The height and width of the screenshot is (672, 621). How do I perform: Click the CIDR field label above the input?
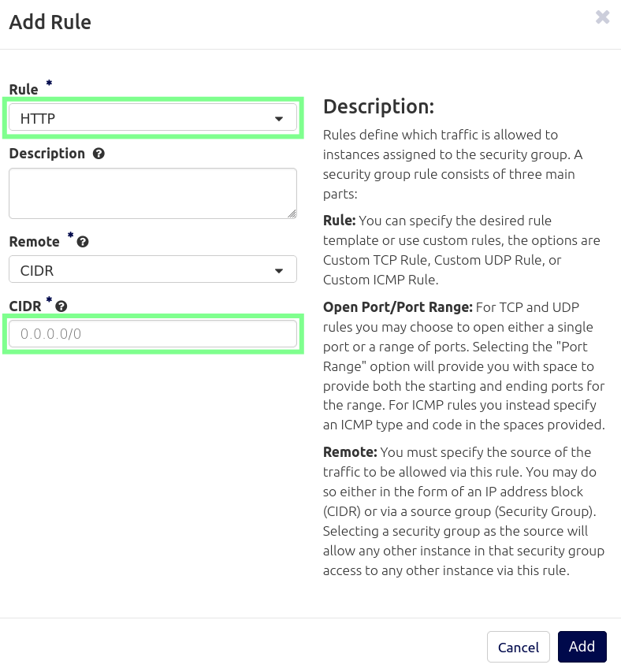pos(24,306)
